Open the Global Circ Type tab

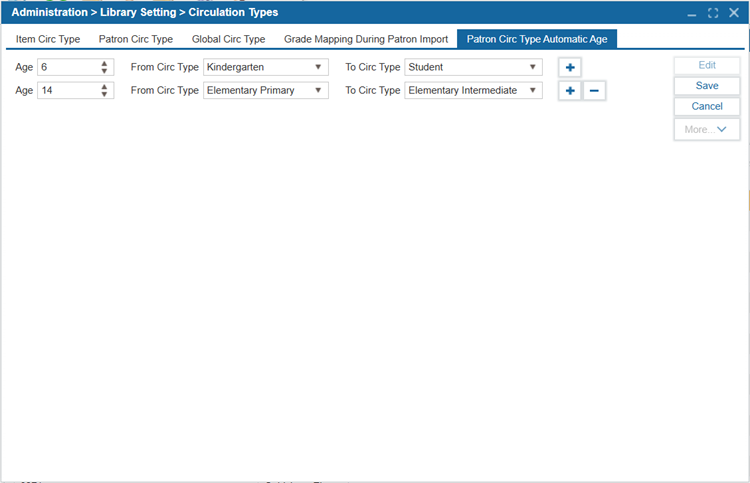[x=228, y=39]
